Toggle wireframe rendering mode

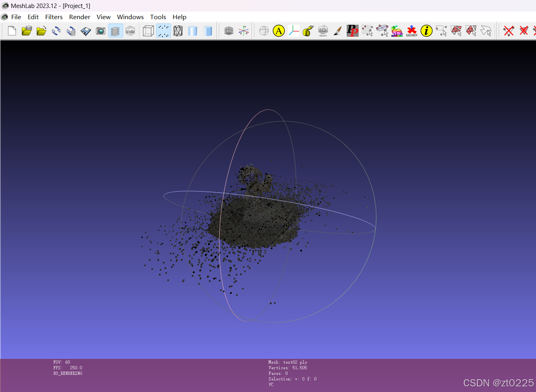(178, 31)
